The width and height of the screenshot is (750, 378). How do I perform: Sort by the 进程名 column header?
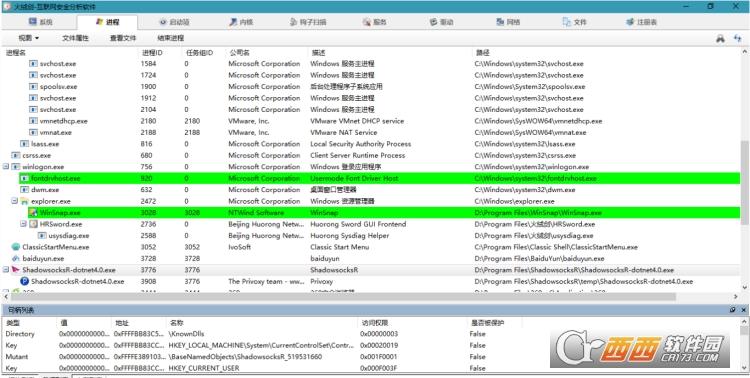coord(16,53)
